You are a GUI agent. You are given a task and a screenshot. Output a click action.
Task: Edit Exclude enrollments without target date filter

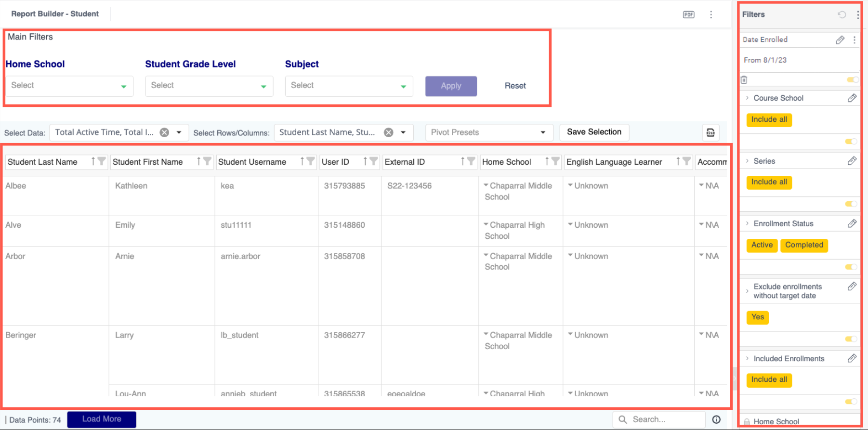click(852, 287)
